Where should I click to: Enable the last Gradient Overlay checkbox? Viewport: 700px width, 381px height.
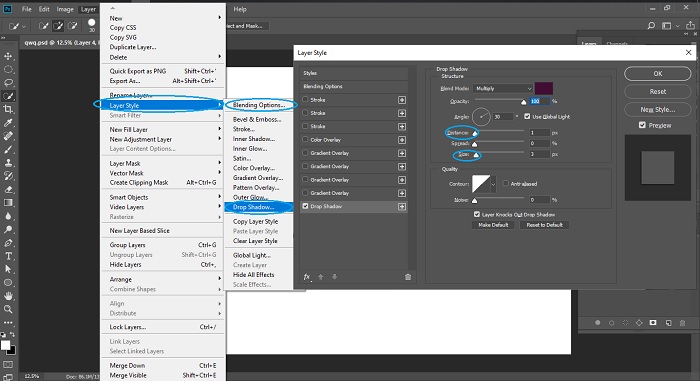305,193
